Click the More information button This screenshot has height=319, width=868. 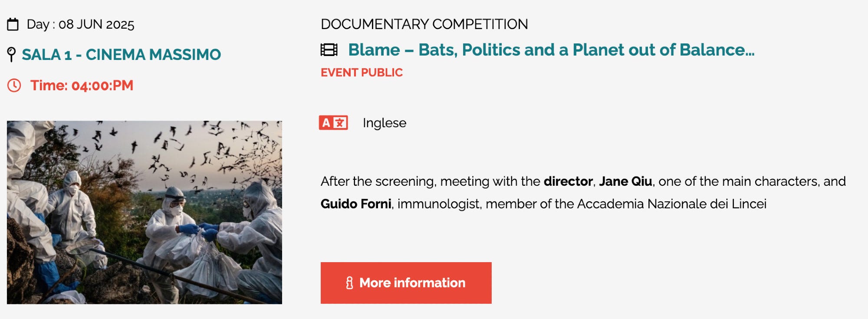406,283
